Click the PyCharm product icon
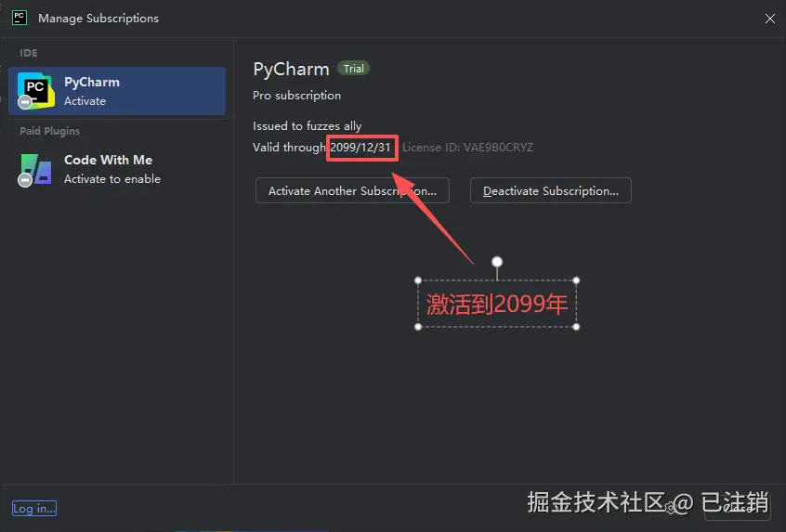786x532 pixels. coord(35,91)
